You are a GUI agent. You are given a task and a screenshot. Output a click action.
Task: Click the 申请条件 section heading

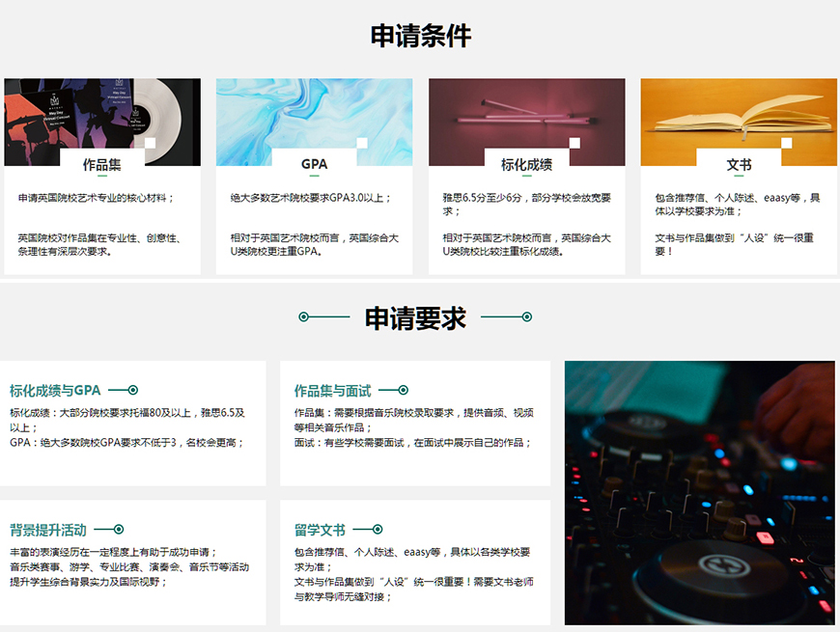(x=419, y=36)
